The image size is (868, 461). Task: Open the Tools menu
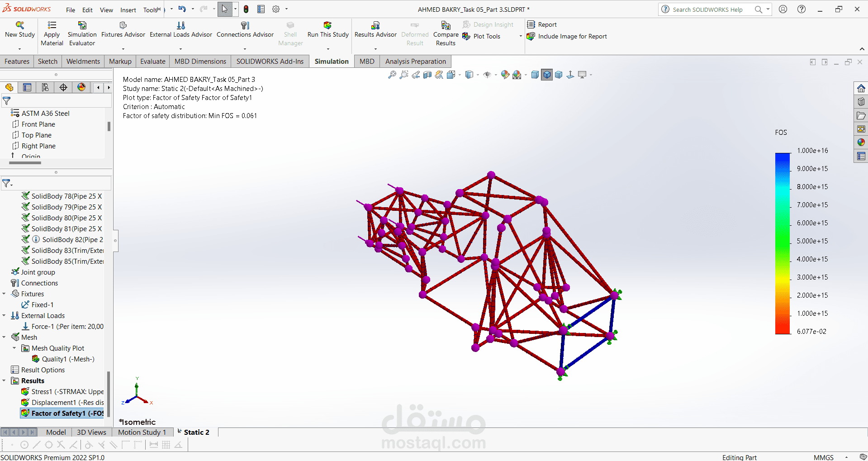pyautogui.click(x=150, y=10)
